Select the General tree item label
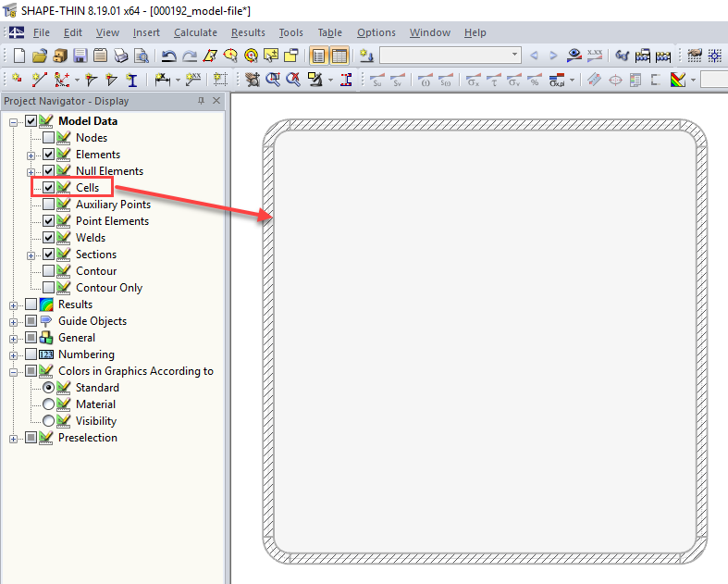Screen dimensions: 728x584 pos(77,338)
